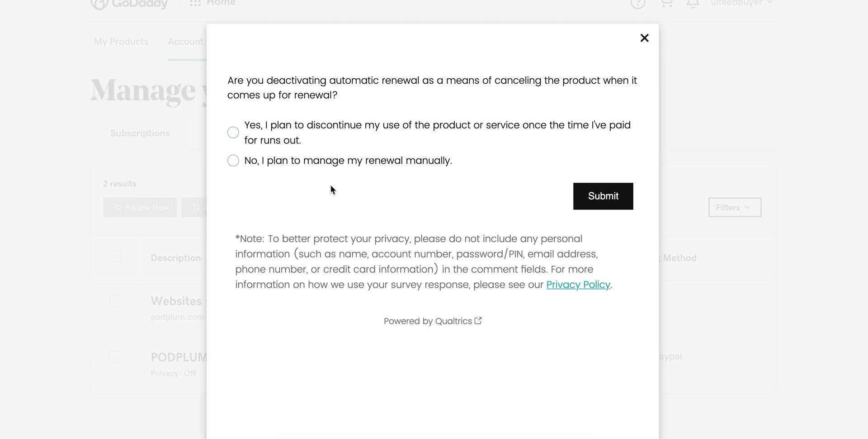
Task: Switch to the My Products tab
Action: coord(120,41)
